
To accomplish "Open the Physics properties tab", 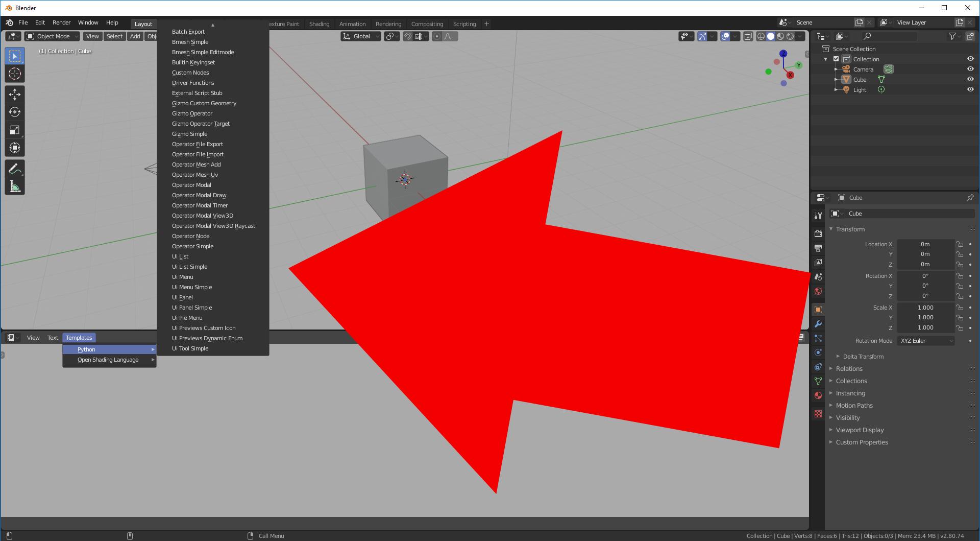I will [818, 352].
